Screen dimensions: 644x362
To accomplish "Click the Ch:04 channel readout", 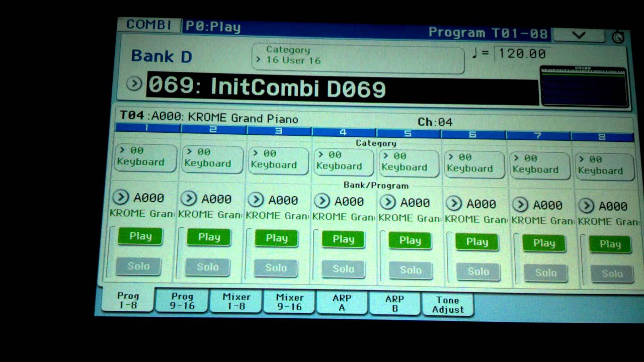I will (x=435, y=122).
